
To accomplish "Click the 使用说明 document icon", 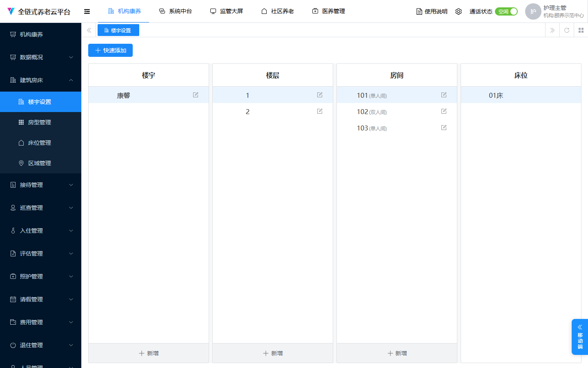I will click(x=419, y=11).
